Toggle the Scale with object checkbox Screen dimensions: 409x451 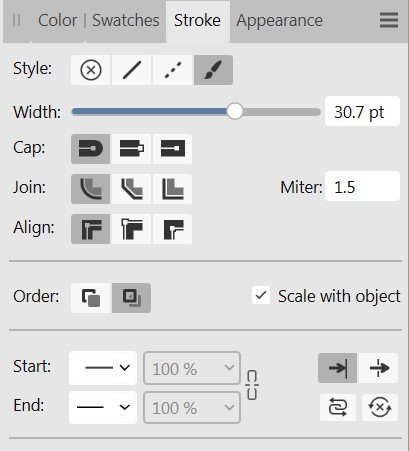(x=261, y=295)
